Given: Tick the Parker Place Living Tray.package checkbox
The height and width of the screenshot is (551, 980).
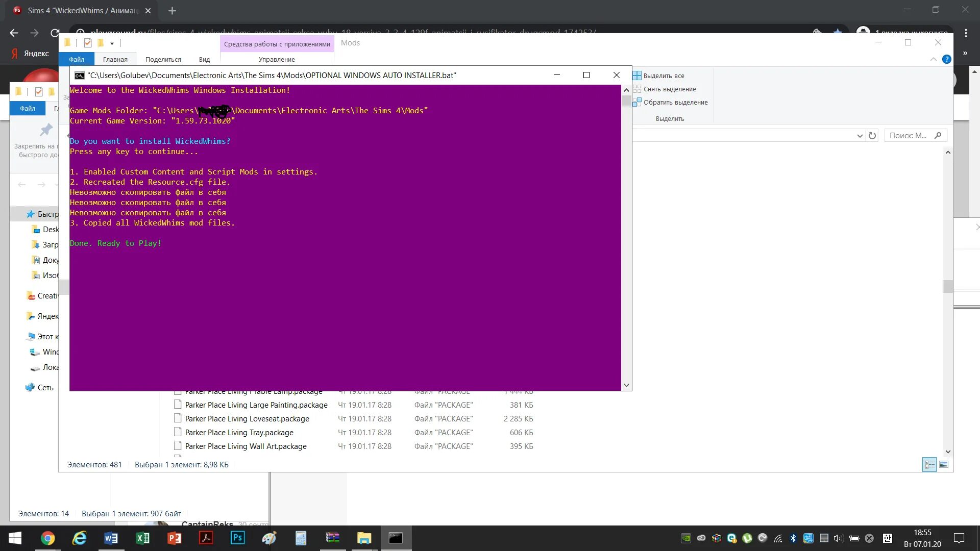Looking at the screenshot, I should (178, 432).
